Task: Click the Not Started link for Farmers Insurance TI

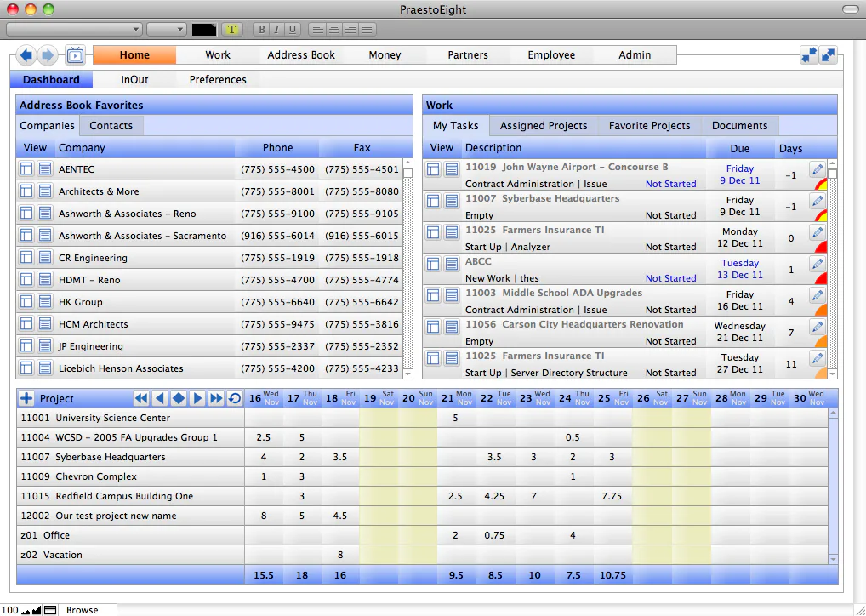Action: point(670,247)
